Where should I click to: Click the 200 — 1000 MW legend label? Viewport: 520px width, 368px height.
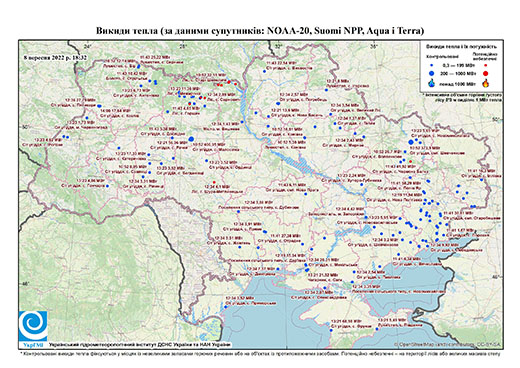click(x=457, y=73)
